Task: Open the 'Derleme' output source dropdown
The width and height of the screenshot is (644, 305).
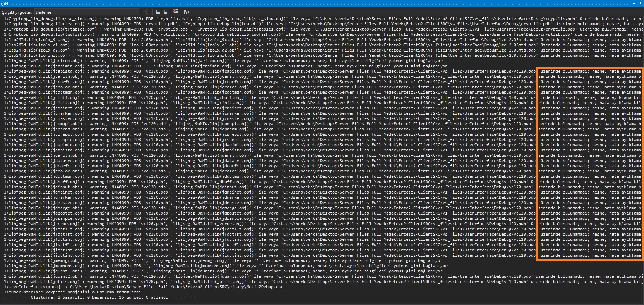Action: (x=87, y=12)
